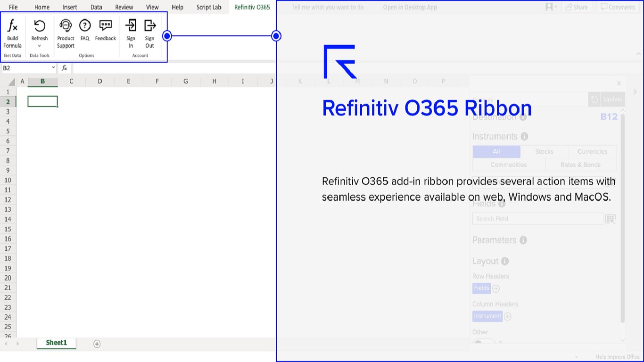Click Open in Desktop App
This screenshot has height=362, width=644.
[410, 7]
